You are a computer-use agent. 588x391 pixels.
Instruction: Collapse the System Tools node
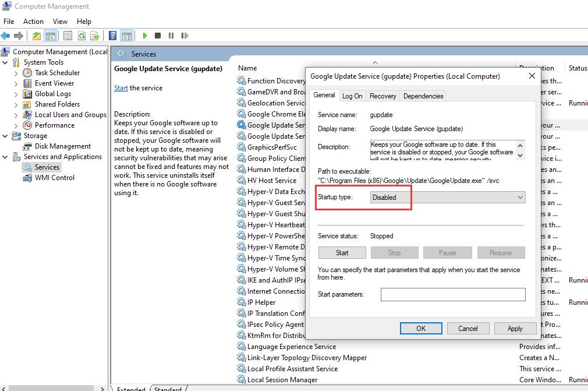(x=5, y=62)
